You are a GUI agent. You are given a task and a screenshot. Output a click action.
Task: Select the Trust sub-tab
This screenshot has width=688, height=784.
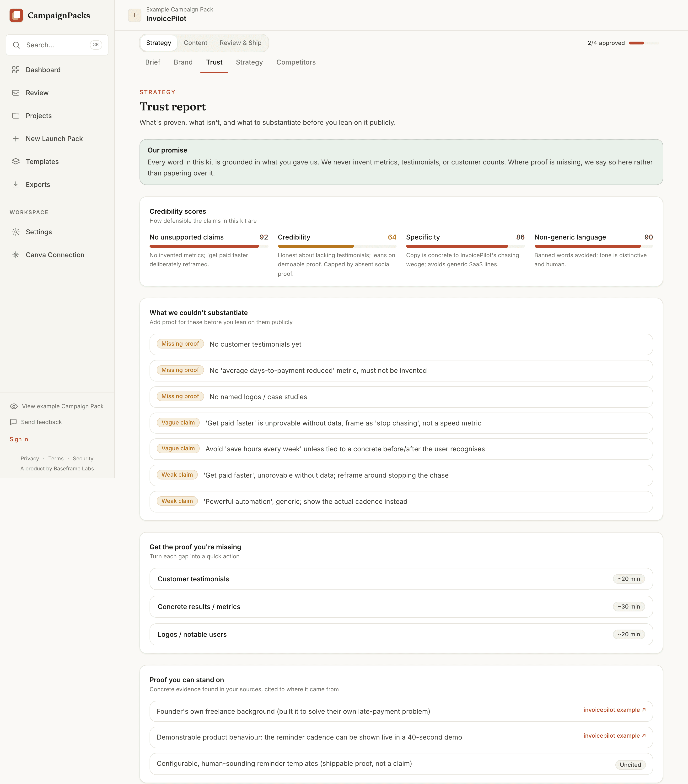pos(214,62)
